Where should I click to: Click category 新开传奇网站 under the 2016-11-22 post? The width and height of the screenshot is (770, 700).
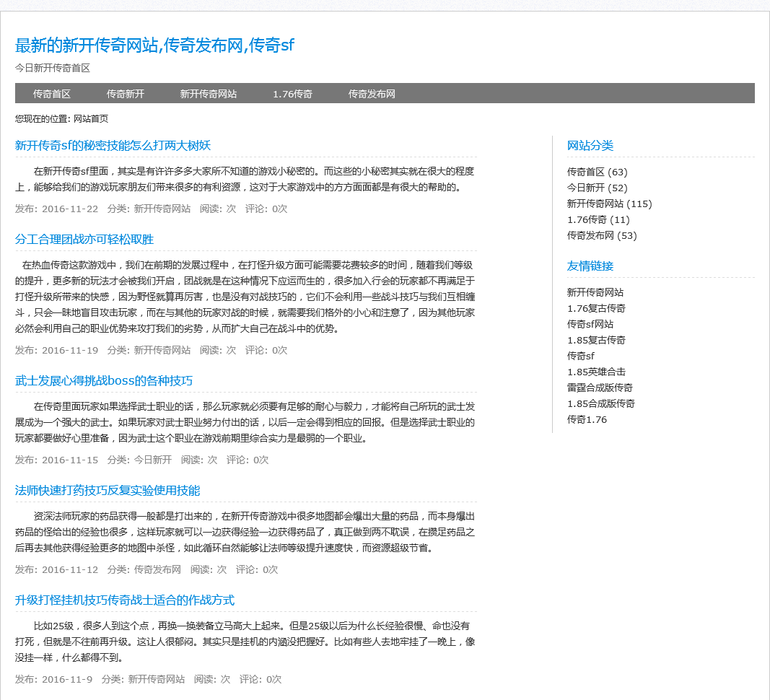point(162,209)
